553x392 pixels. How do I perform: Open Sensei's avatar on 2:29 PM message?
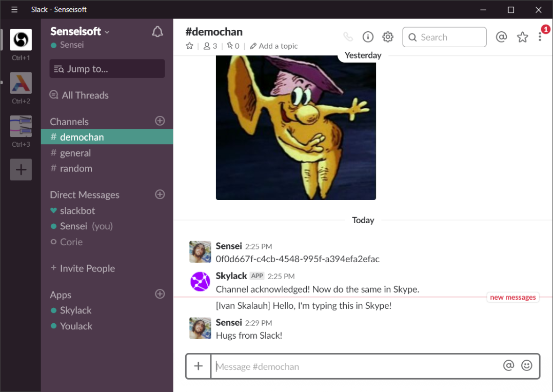(x=200, y=328)
